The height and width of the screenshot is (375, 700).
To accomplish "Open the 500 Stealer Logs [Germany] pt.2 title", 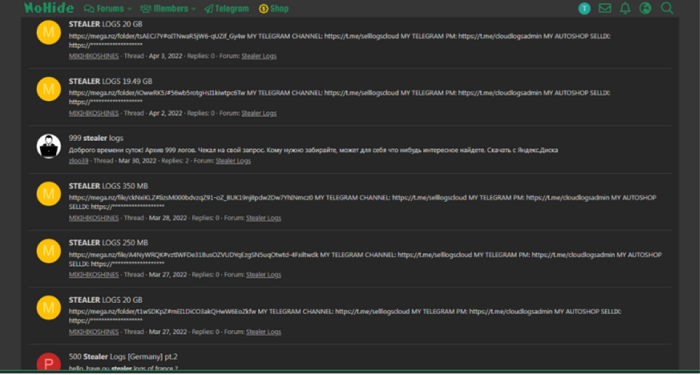I will coord(124,356).
